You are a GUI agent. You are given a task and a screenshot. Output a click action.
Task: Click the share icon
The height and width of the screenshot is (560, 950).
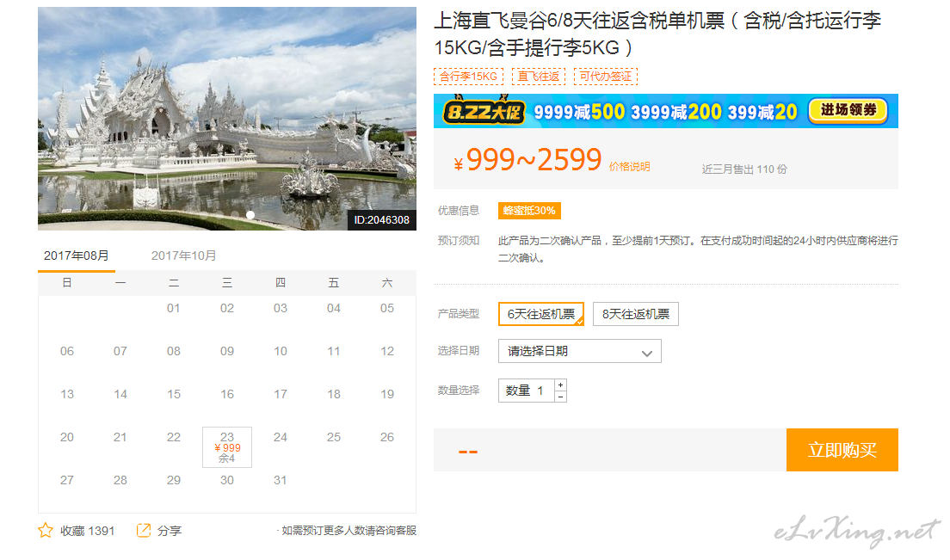[x=144, y=531]
